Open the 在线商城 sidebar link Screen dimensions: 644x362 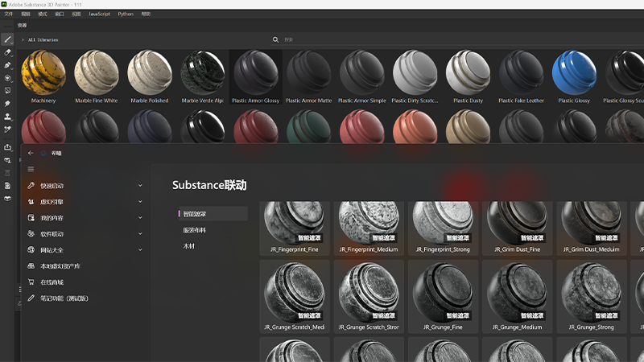click(52, 282)
